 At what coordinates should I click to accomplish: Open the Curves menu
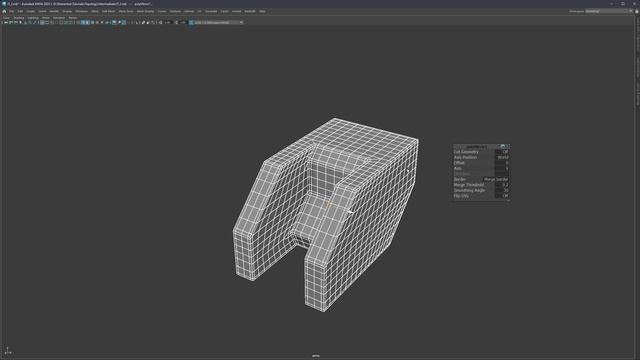162,11
